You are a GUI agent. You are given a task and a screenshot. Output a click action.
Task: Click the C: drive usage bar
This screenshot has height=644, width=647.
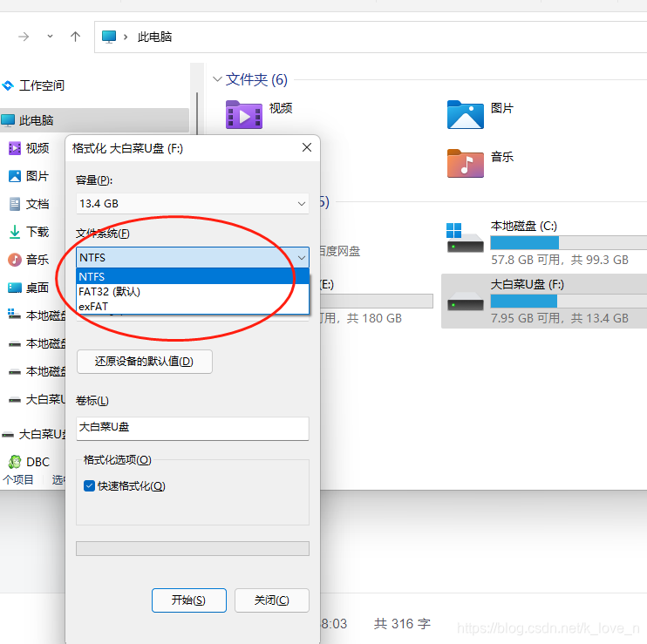coord(569,242)
